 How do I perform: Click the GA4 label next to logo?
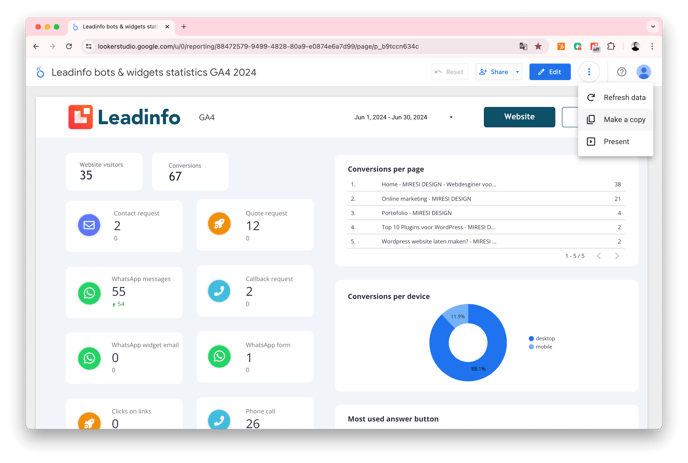point(207,117)
